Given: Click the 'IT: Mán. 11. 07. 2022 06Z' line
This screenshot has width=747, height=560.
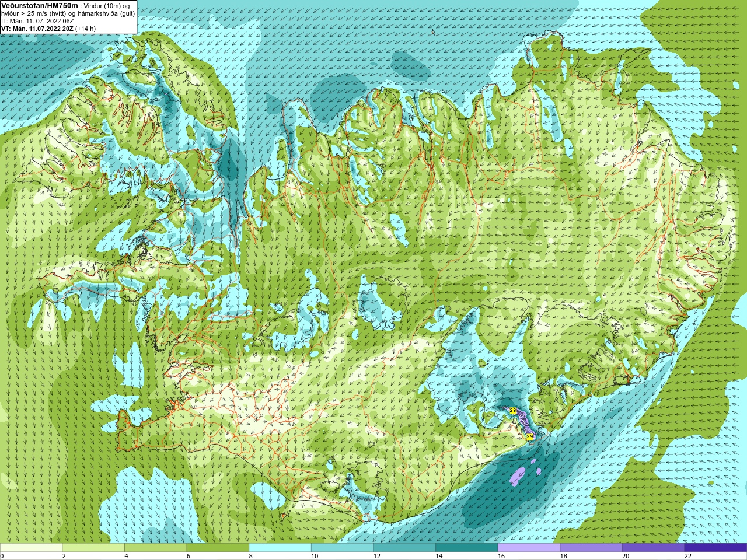Looking at the screenshot, I should pos(37,21).
